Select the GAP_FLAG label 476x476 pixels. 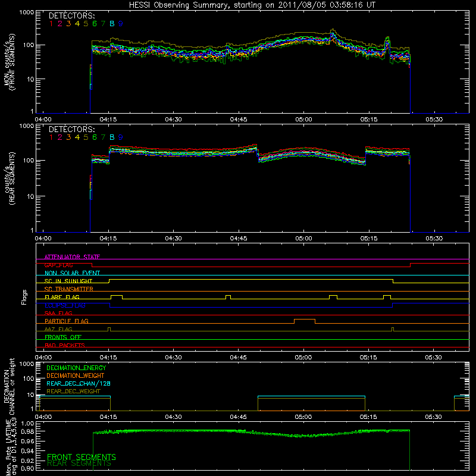coord(58,265)
